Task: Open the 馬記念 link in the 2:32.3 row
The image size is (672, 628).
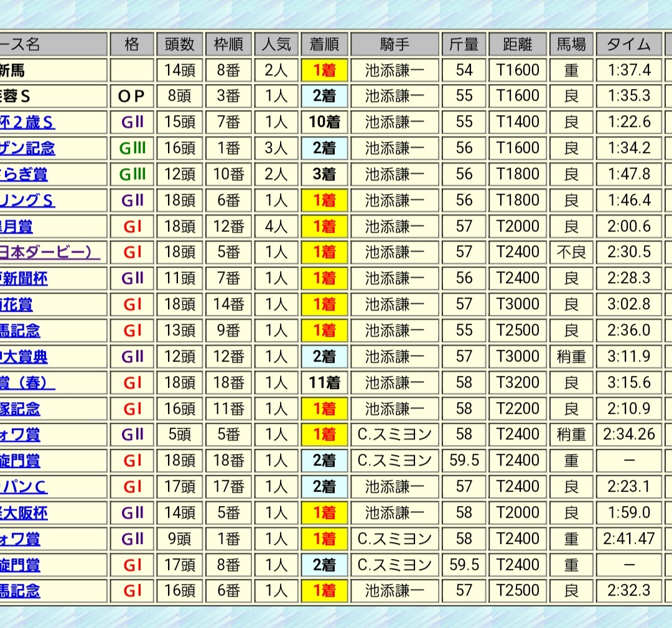Action: [x=20, y=591]
